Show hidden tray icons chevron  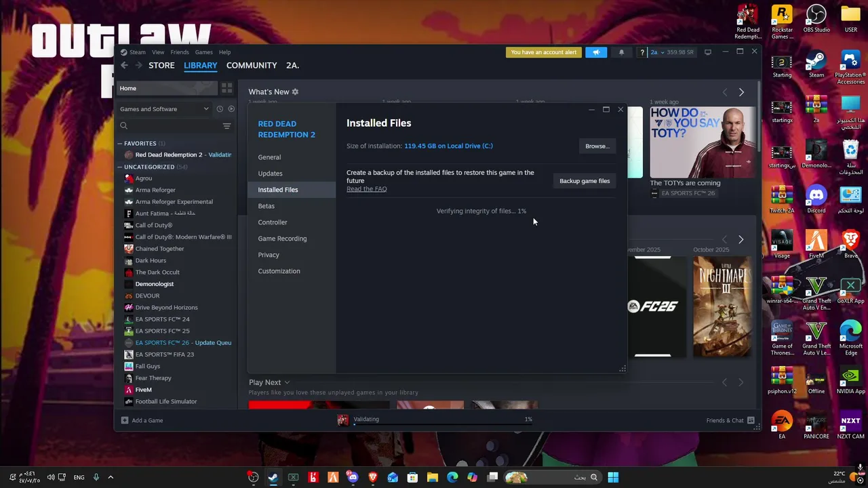pyautogui.click(x=111, y=477)
